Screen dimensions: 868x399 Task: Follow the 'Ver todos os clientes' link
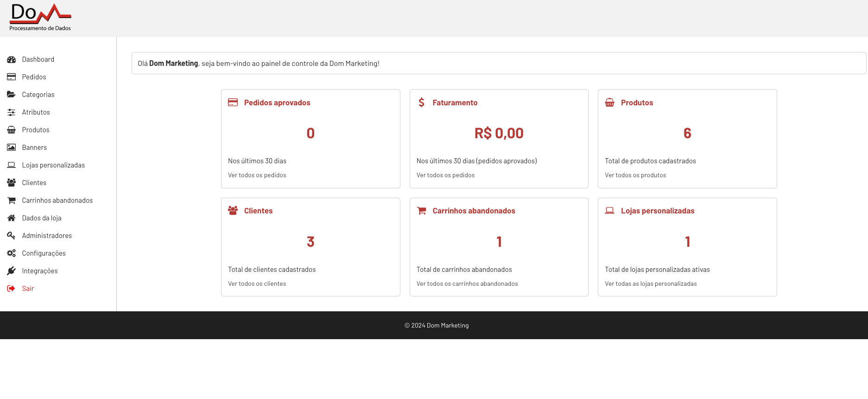257,284
